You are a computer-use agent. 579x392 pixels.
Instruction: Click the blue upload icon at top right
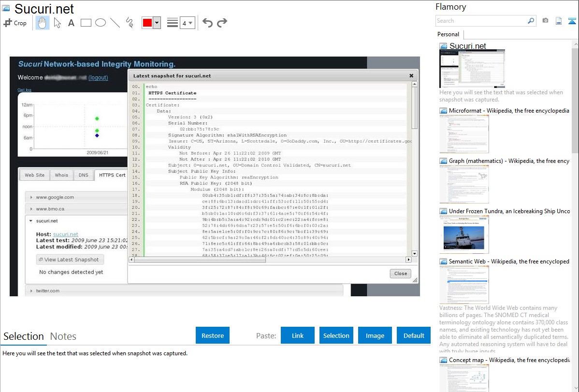click(572, 21)
